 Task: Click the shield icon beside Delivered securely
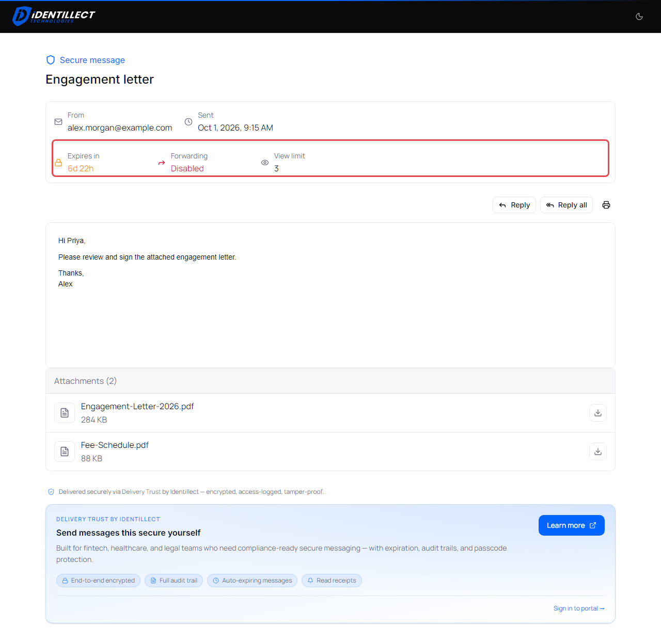[x=51, y=492]
